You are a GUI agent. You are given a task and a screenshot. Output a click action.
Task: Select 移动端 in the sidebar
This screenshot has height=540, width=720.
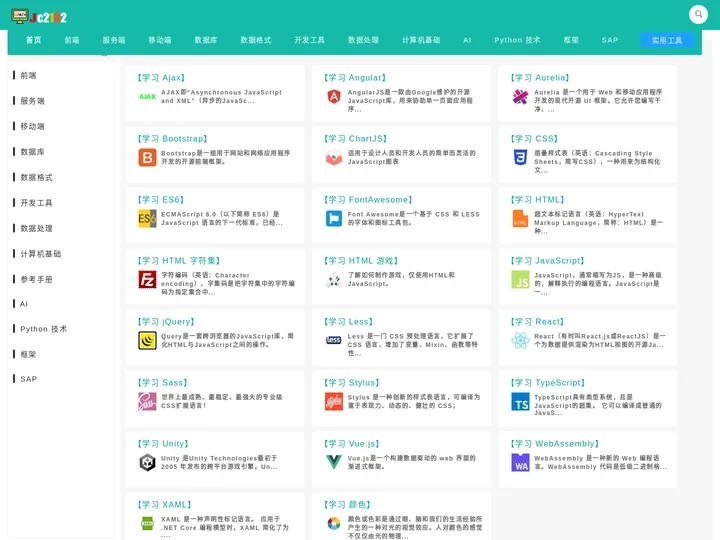32,126
